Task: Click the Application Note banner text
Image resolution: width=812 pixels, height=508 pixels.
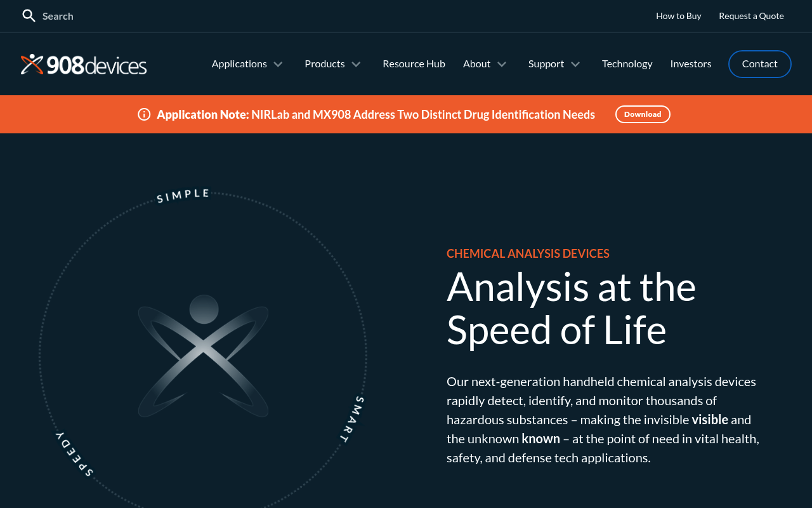Action: (376, 114)
